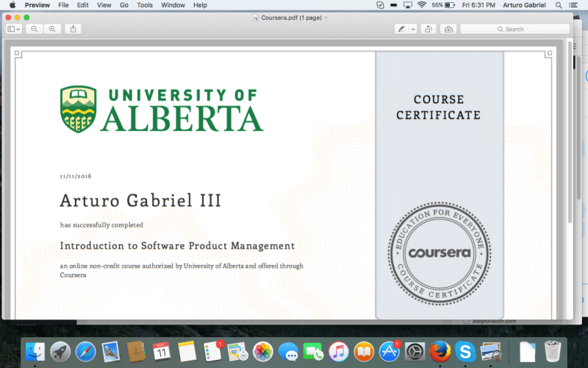Open the Apple menu
This screenshot has width=588, height=368.
click(12, 5)
